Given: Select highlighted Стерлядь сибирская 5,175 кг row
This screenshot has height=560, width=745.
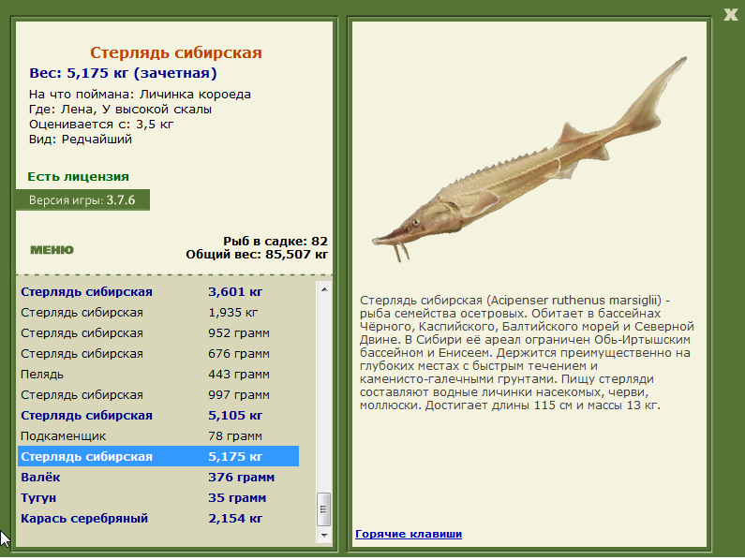Looking at the screenshot, I should (158, 456).
